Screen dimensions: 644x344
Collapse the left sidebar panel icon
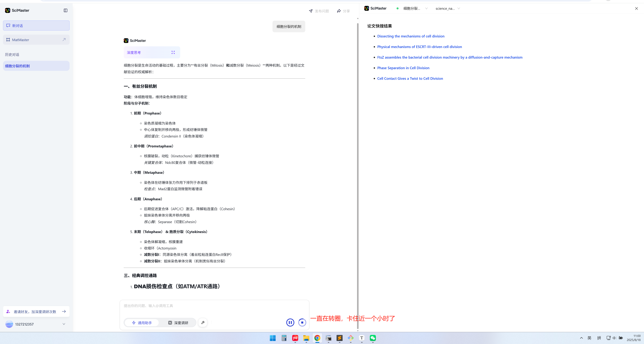click(x=66, y=10)
